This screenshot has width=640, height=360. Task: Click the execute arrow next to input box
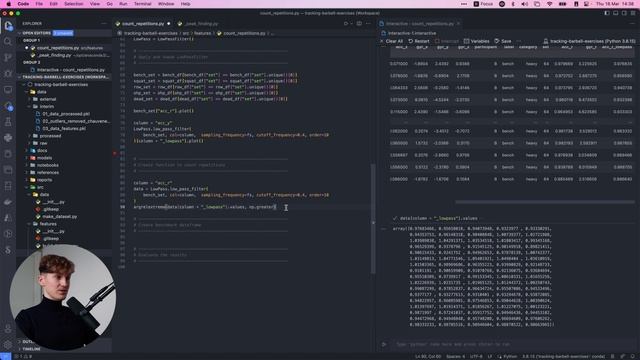click(384, 344)
